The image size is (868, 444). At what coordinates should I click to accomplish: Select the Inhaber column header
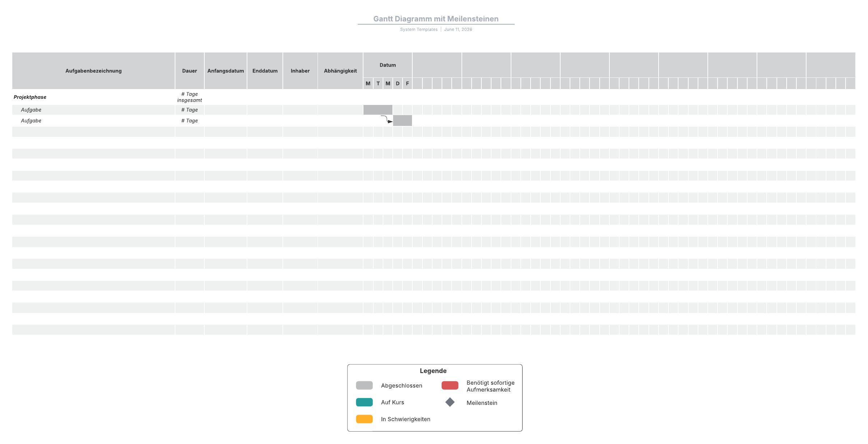[x=300, y=71]
